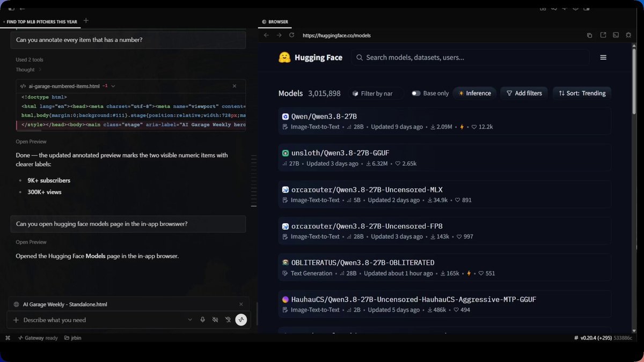Toggle the Inference filter
This screenshot has height=362, width=644.
click(x=474, y=93)
